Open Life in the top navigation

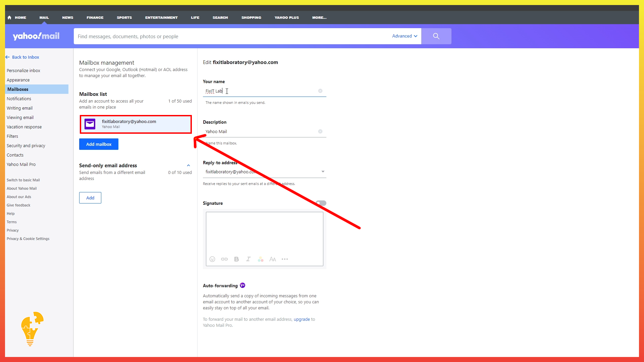coord(195,17)
